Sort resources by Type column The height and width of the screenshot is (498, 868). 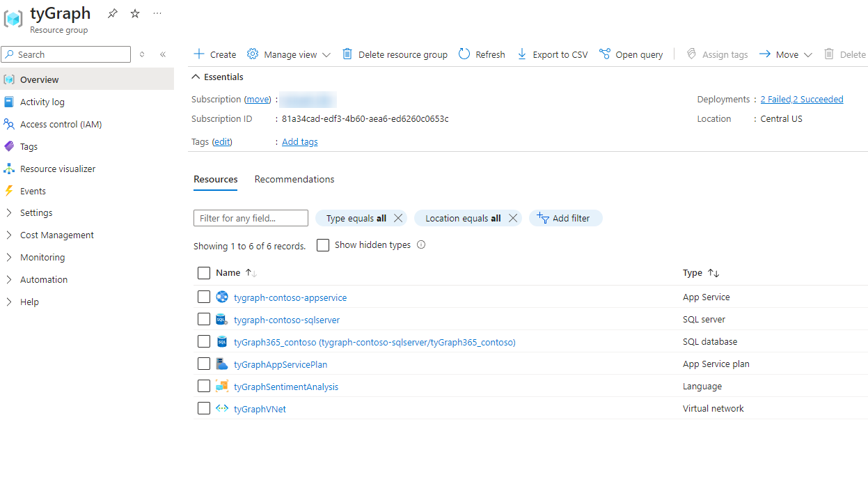coord(701,273)
